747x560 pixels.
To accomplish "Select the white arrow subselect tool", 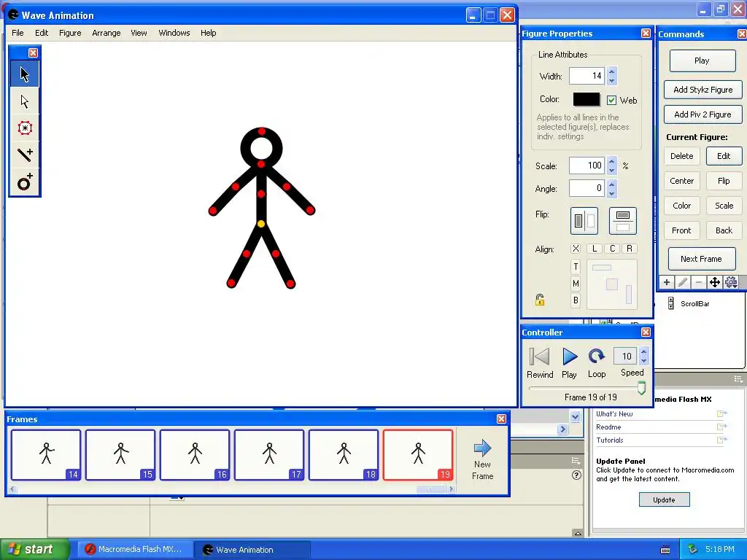I will pyautogui.click(x=25, y=101).
